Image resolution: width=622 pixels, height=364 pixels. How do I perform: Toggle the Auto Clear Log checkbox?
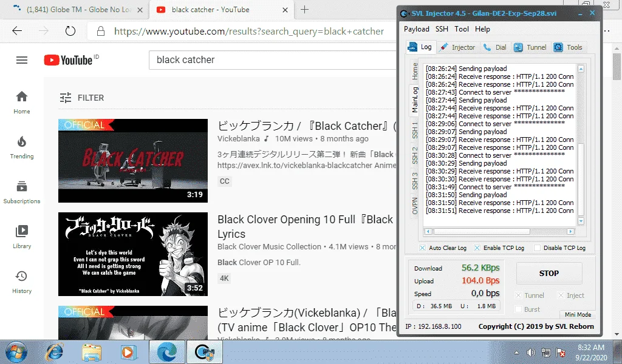[x=423, y=248]
